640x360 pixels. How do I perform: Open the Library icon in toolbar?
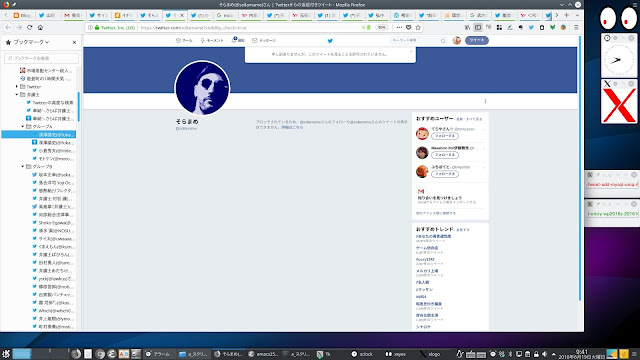tap(467, 27)
